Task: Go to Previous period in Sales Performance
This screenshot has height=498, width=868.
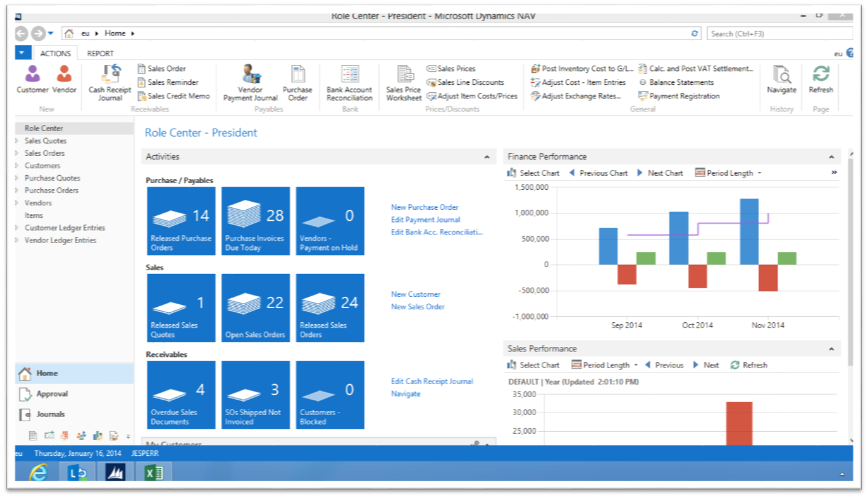Action: tap(664, 365)
